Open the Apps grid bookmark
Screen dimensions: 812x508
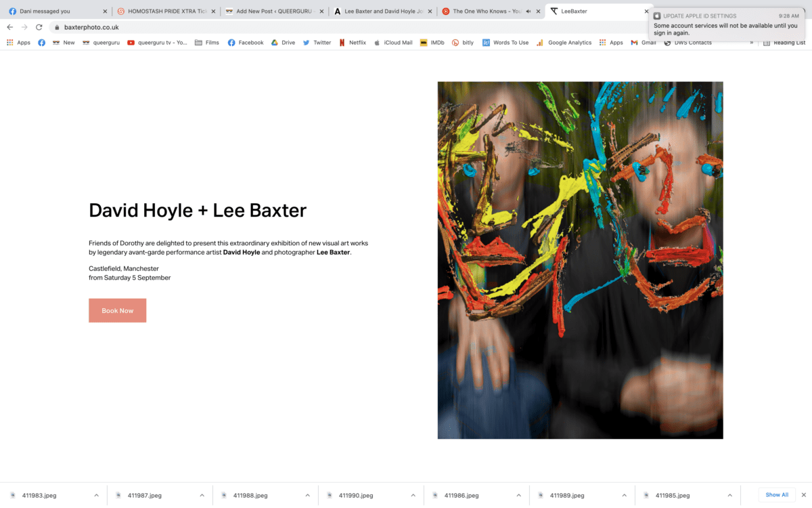[x=19, y=43]
